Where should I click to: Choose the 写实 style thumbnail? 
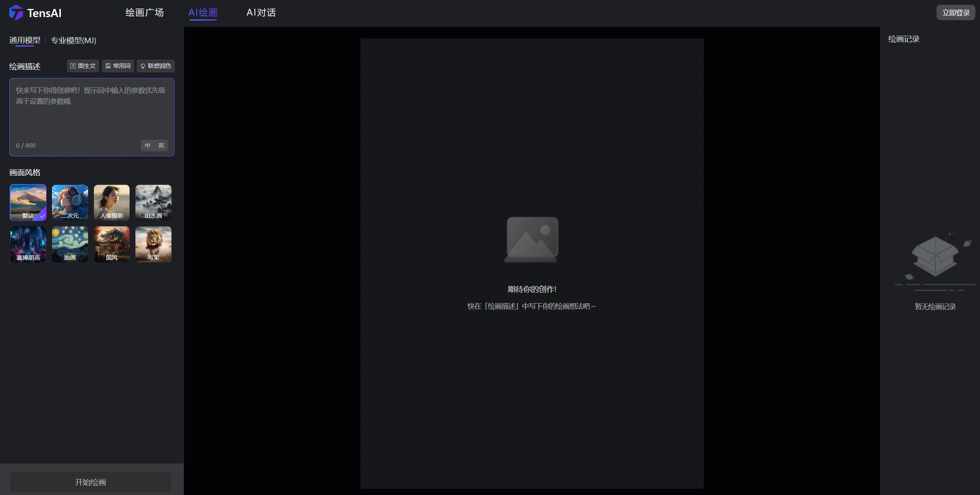(154, 244)
